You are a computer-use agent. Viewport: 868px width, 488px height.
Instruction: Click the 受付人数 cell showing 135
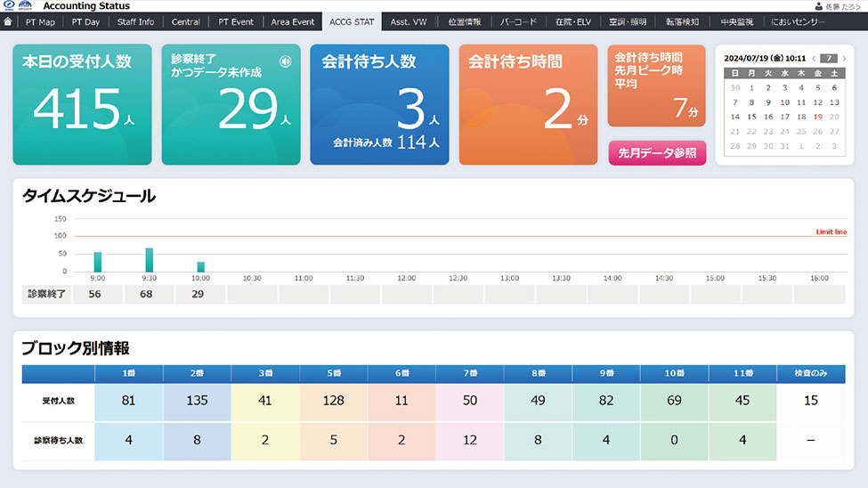(197, 401)
